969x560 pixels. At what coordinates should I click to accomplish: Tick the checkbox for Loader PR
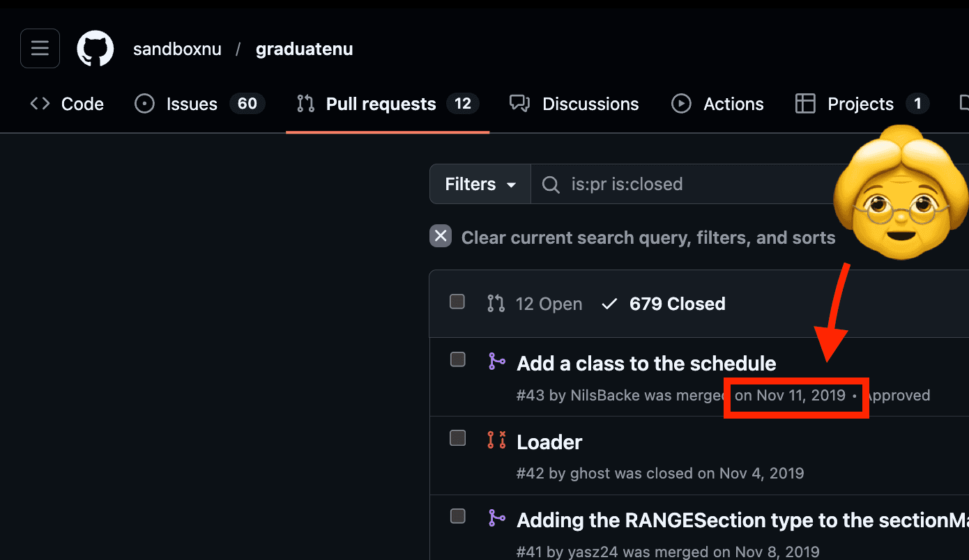click(457, 438)
